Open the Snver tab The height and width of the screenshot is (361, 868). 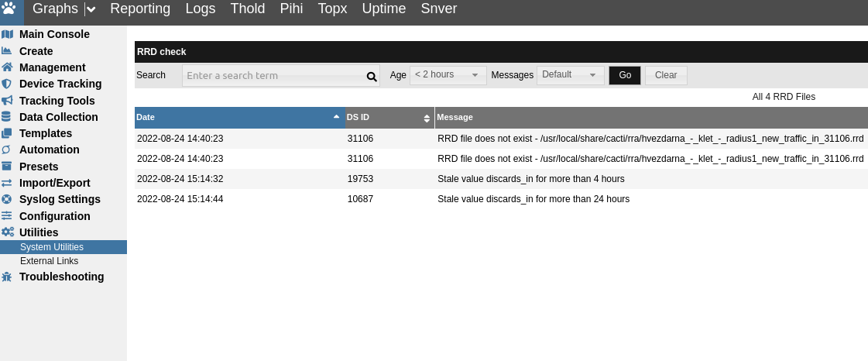point(438,9)
